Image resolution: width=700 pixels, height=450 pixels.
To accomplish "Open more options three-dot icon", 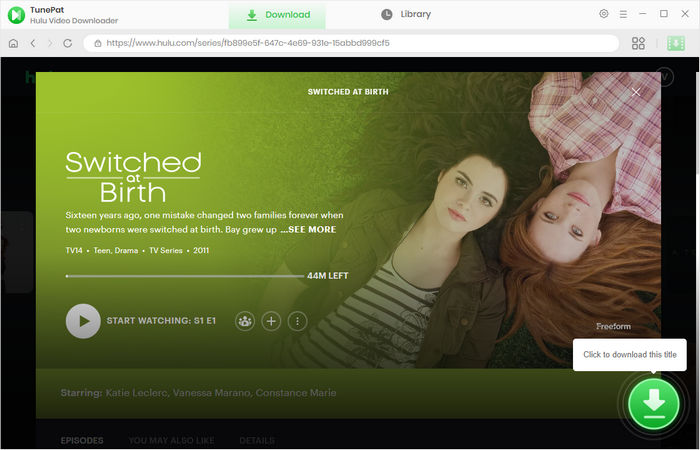I will click(297, 321).
